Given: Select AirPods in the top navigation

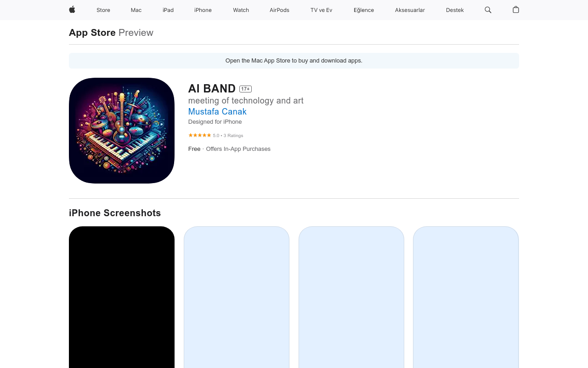Looking at the screenshot, I should coord(279,10).
